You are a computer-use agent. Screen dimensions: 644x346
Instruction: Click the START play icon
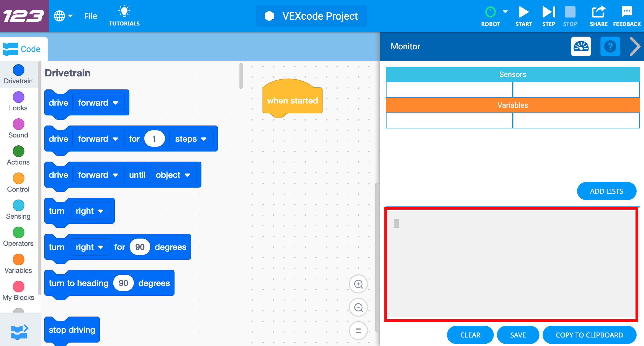[523, 12]
